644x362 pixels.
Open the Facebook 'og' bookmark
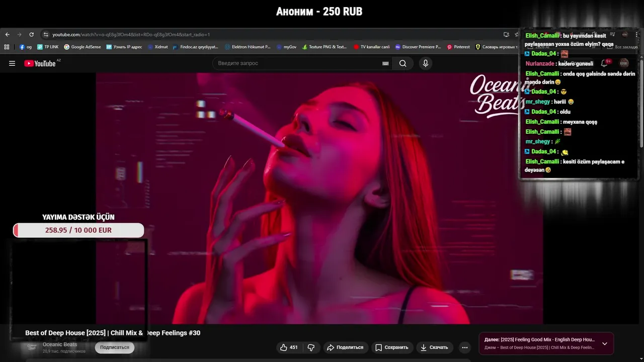26,47
